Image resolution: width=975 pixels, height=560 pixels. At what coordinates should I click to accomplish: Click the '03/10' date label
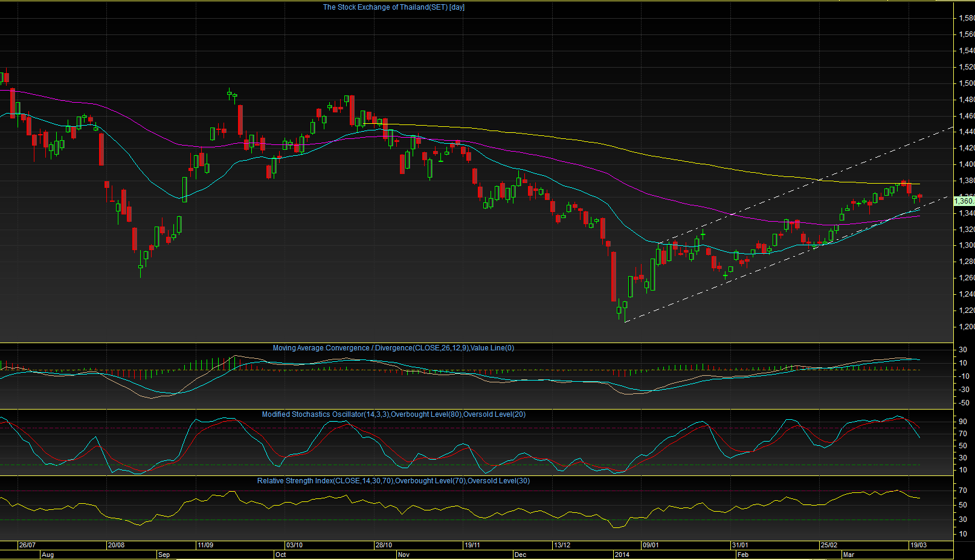(x=294, y=545)
